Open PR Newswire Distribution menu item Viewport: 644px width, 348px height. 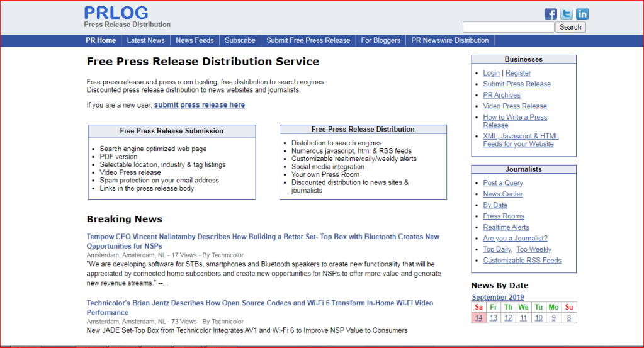pyautogui.click(x=449, y=40)
